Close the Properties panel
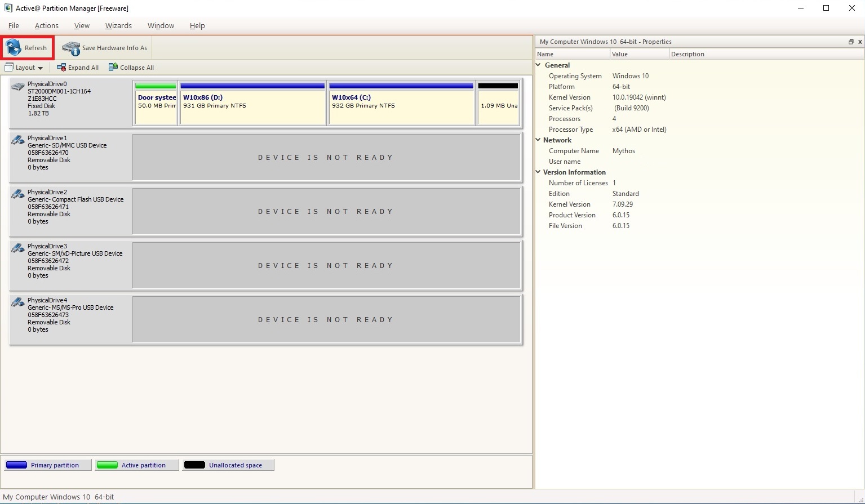The width and height of the screenshot is (865, 504). pyautogui.click(x=860, y=42)
